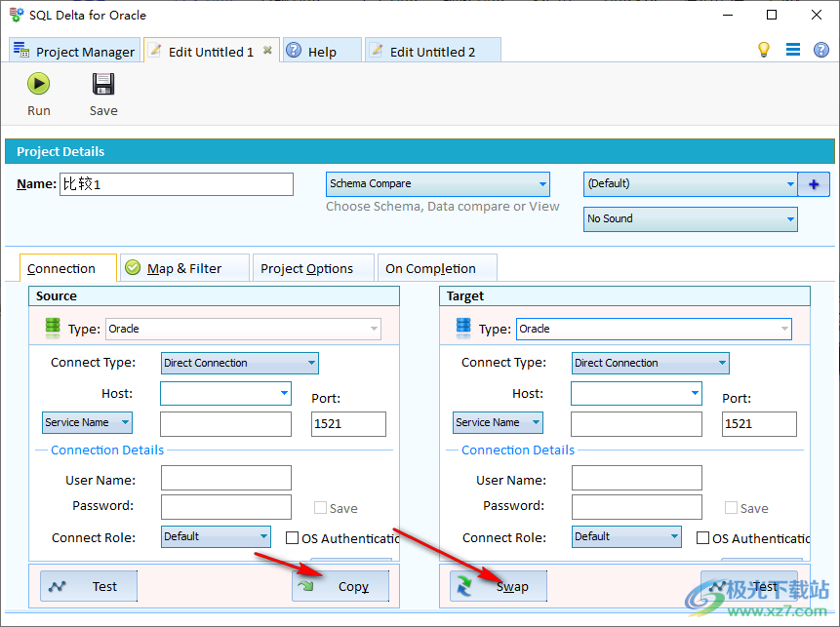Open the Target Connect Role dropdown

[626, 536]
